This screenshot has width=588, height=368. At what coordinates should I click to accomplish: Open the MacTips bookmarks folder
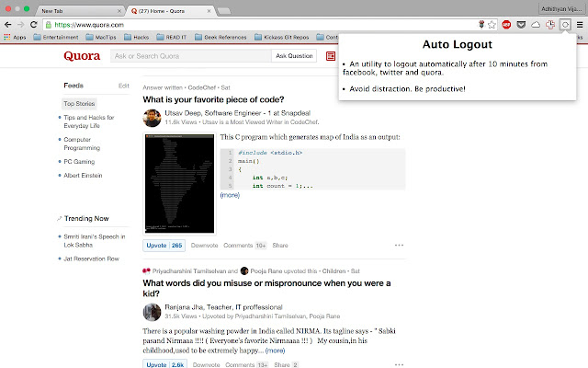coord(101,37)
